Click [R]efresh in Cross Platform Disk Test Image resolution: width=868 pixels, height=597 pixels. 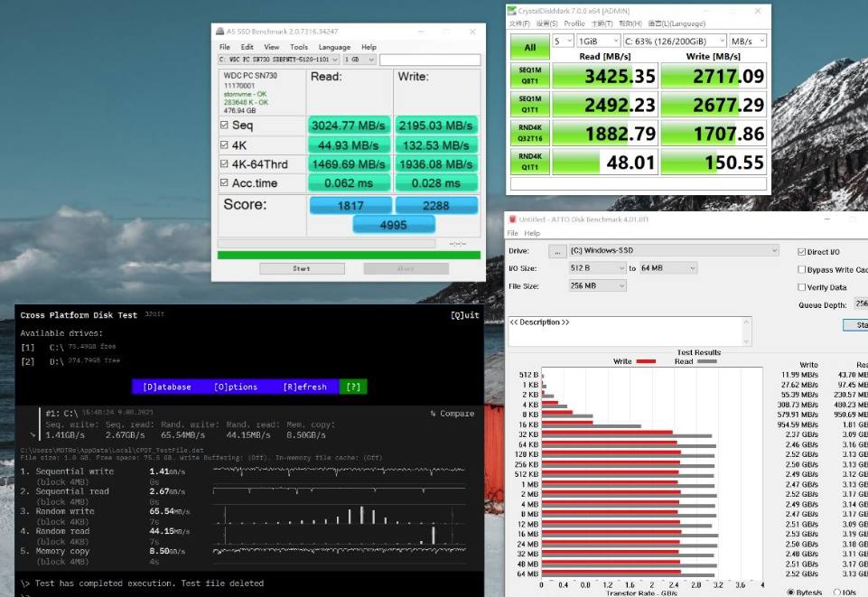pos(305,387)
